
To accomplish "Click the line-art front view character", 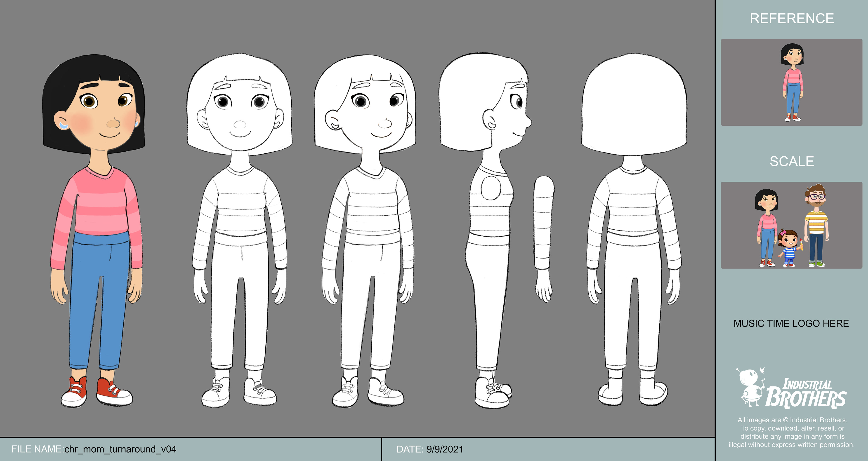I will pyautogui.click(x=240, y=230).
